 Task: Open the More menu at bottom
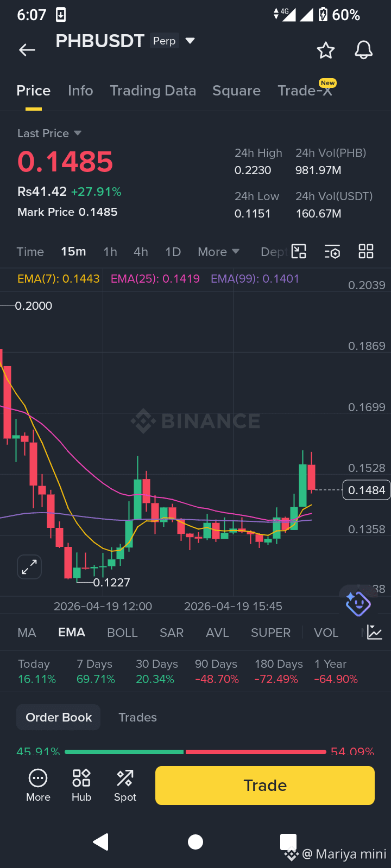pos(38,785)
